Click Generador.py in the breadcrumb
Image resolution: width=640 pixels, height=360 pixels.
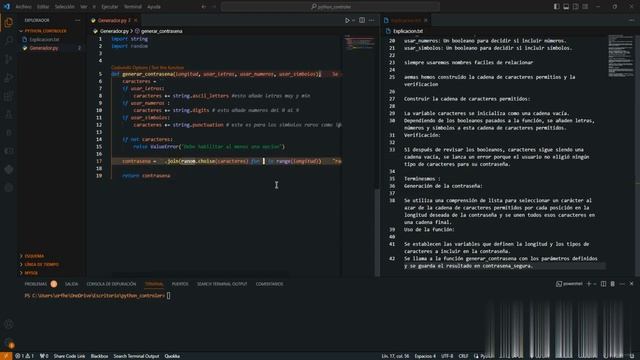(x=114, y=31)
